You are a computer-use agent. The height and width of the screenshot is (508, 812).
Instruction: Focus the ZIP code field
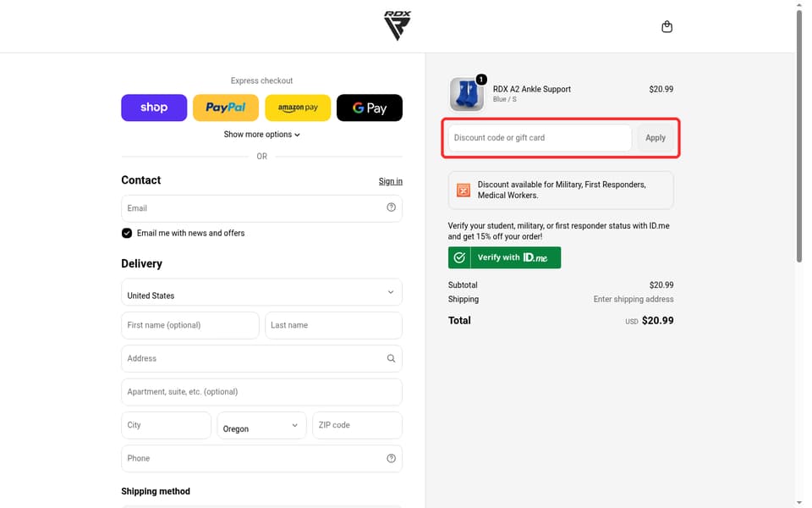tap(357, 425)
